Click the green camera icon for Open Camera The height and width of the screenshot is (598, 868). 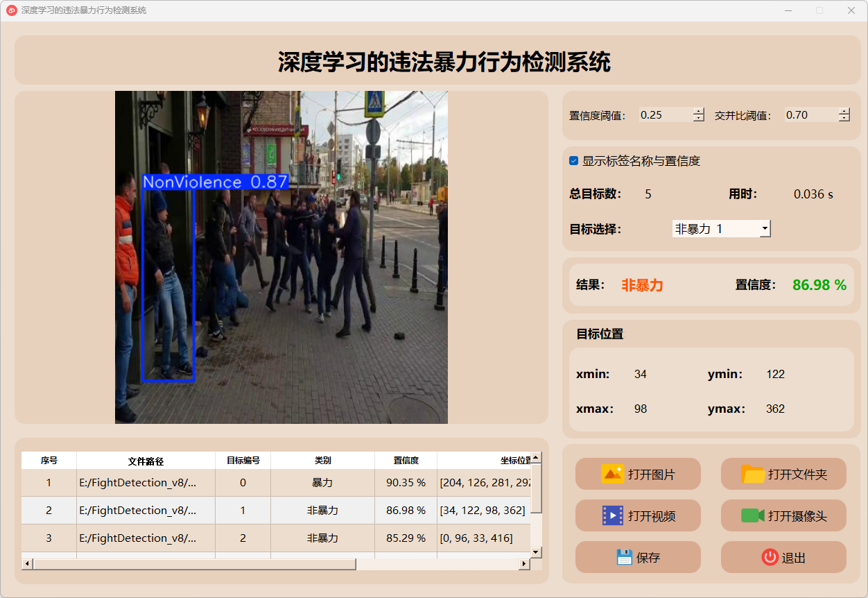point(752,515)
